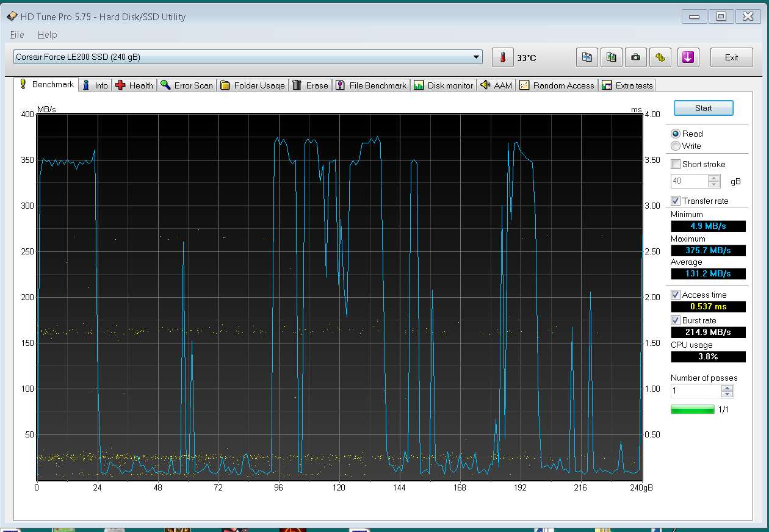
Task: Click the Minimum value 4.9 MB/s
Action: point(708,226)
